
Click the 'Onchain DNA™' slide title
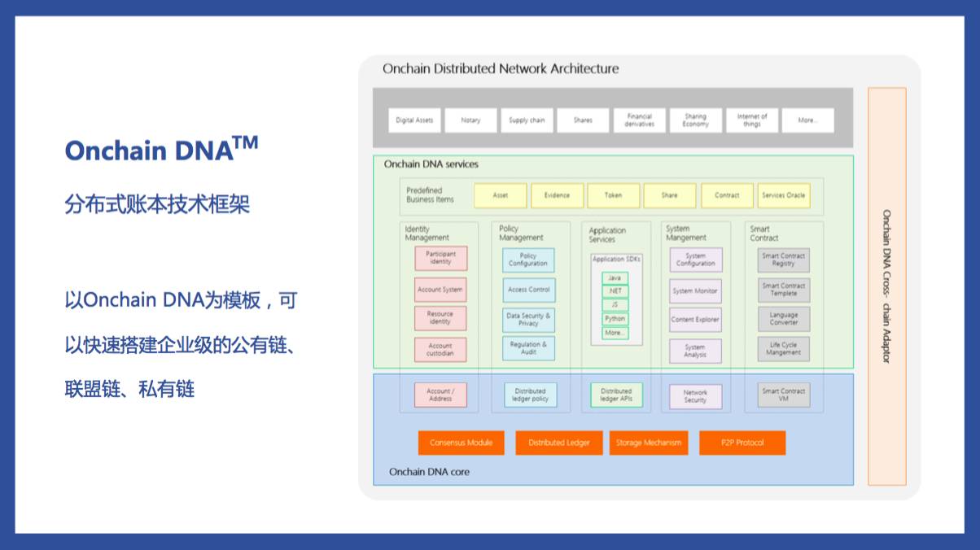(x=161, y=149)
